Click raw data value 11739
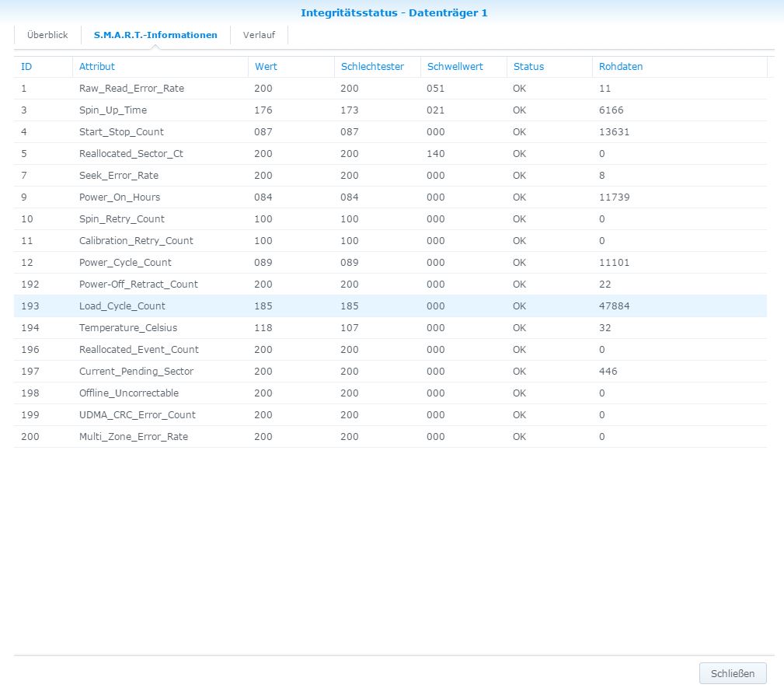Viewport: 784px width, 688px height. 614,197
